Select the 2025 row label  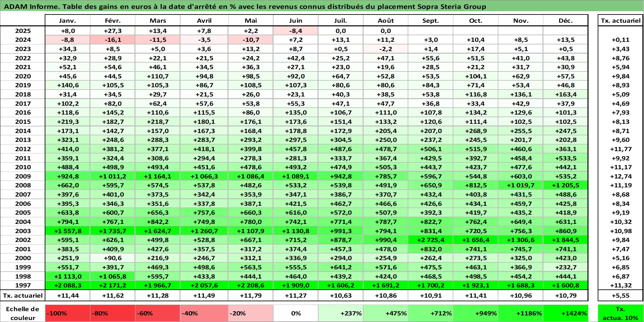[23, 31]
